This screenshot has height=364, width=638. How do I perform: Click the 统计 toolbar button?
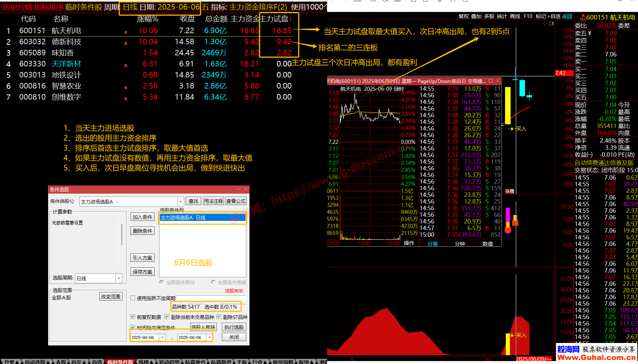(x=502, y=16)
